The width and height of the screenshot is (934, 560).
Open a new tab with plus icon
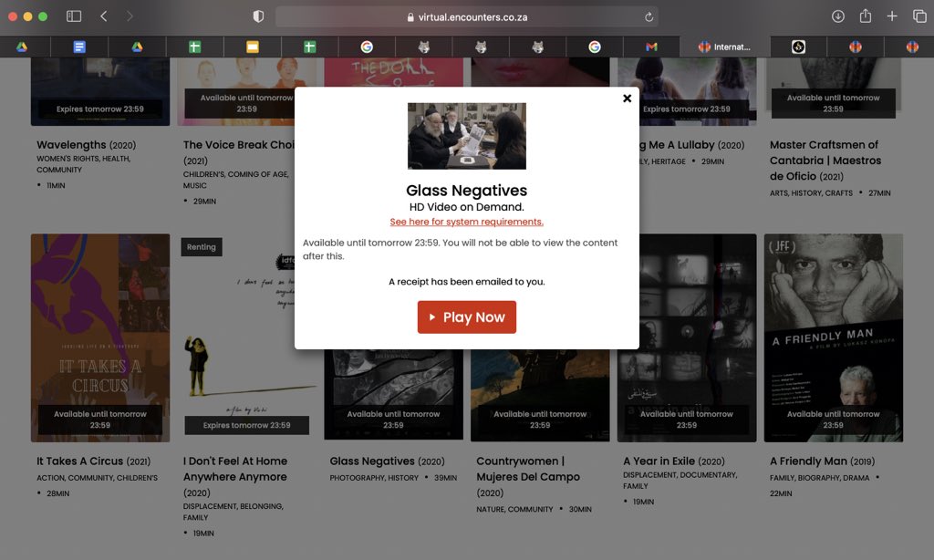[892, 16]
